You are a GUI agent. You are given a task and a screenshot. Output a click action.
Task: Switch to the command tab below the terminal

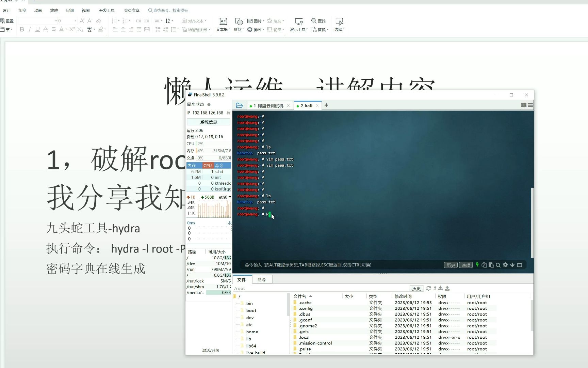262,280
